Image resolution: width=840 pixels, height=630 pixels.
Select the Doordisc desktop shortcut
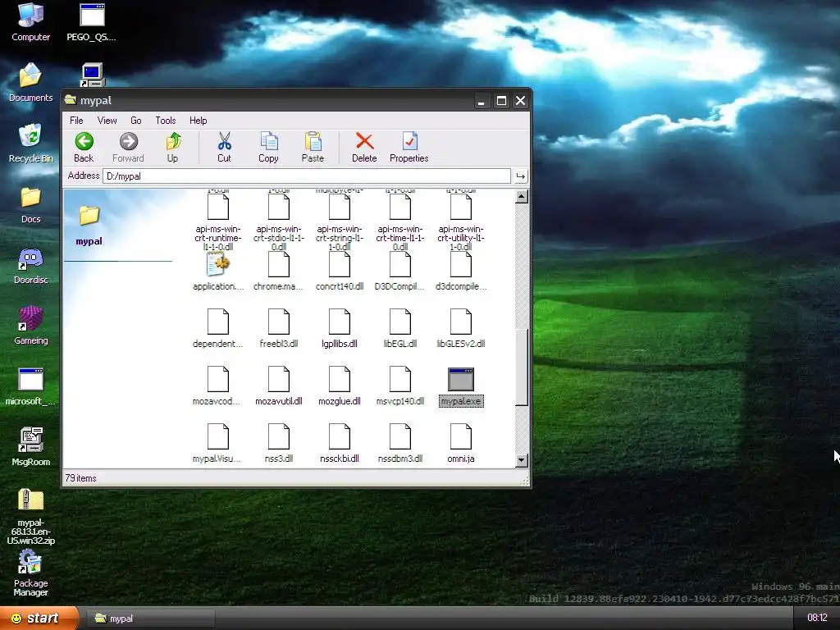click(30, 265)
